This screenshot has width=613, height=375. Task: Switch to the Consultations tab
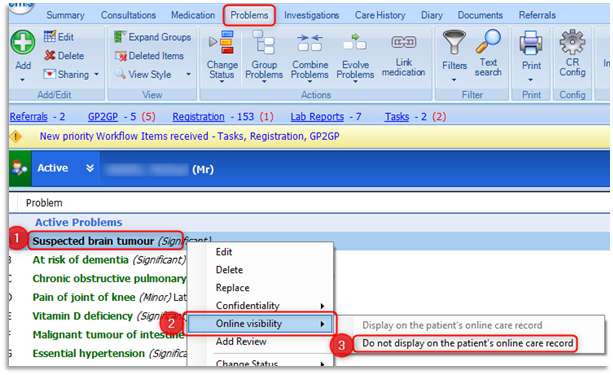(128, 15)
